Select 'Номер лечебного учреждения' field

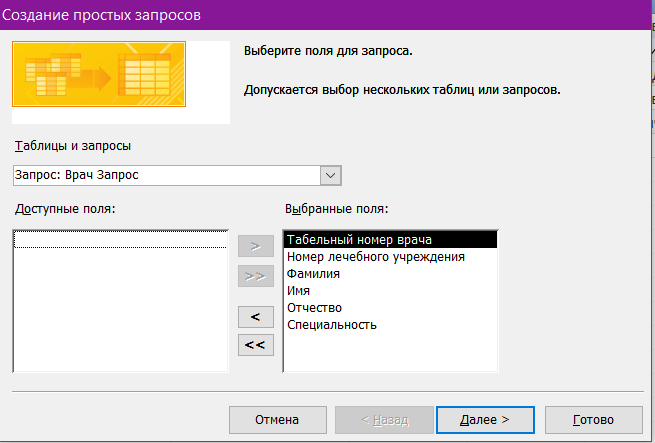[391, 257]
